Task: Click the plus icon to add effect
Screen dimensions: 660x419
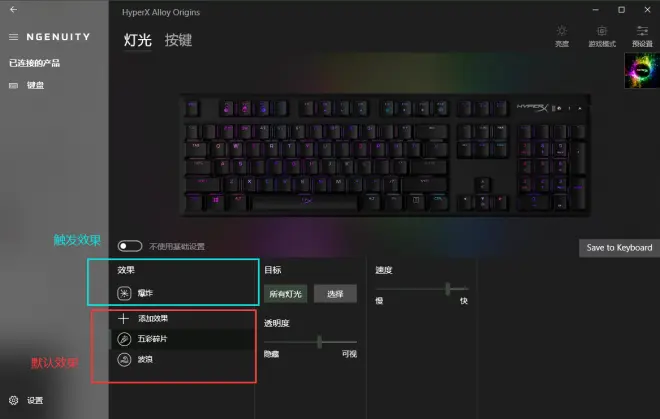Action: (123, 319)
